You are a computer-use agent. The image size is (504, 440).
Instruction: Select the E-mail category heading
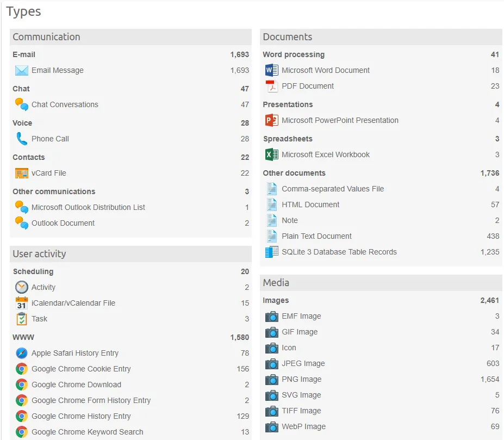[24, 54]
